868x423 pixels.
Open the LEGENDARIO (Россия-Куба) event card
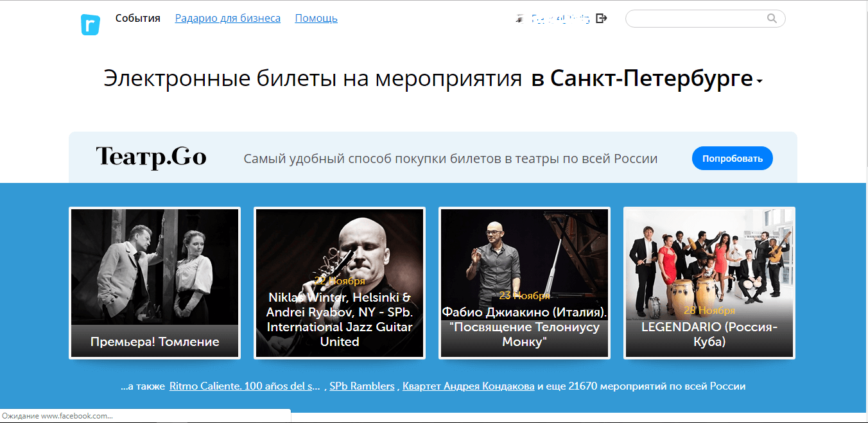point(709,282)
